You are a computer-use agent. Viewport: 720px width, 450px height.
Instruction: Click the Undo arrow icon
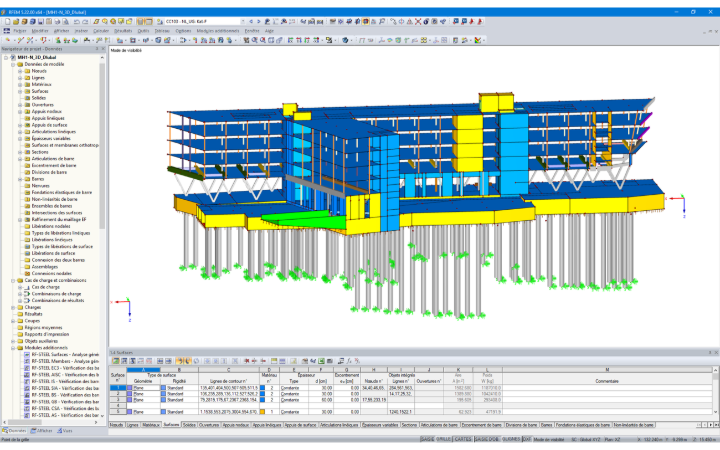click(77, 22)
